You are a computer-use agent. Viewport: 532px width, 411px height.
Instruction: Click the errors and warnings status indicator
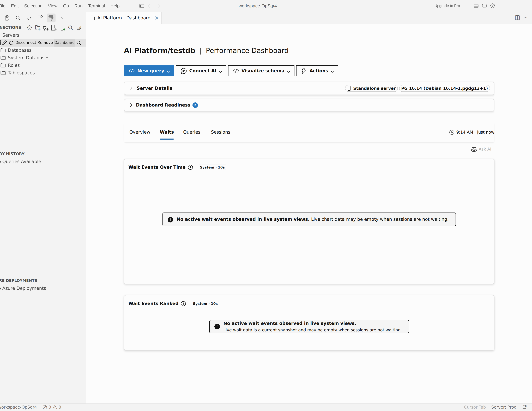point(52,407)
